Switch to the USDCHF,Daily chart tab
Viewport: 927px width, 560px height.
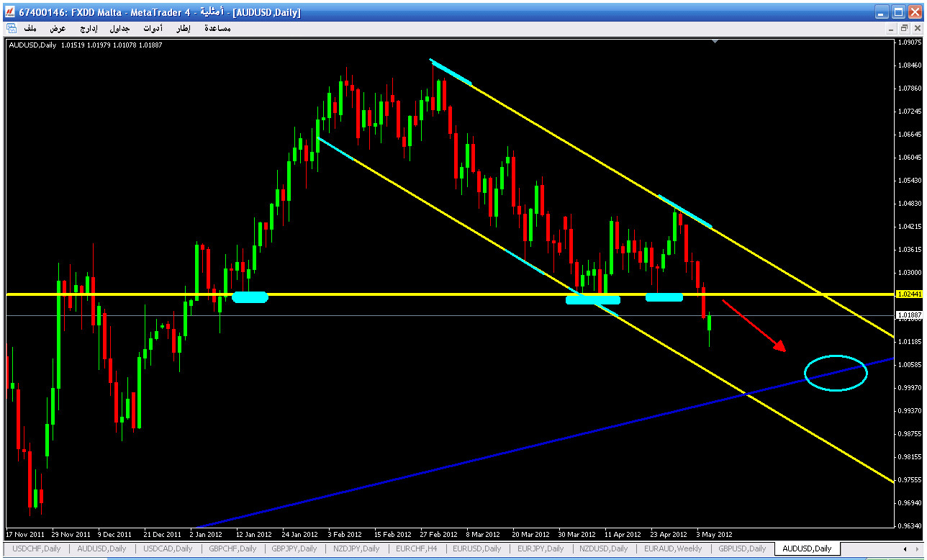point(37,548)
